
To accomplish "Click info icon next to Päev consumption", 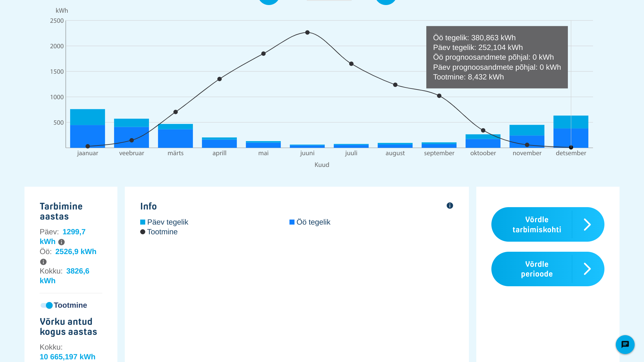I will click(x=61, y=242).
